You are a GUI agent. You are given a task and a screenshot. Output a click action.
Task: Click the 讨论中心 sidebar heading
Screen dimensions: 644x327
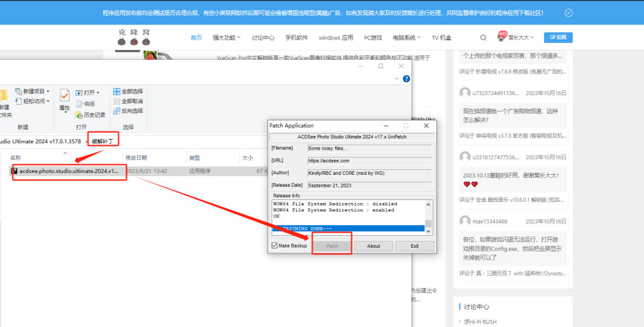point(477,306)
